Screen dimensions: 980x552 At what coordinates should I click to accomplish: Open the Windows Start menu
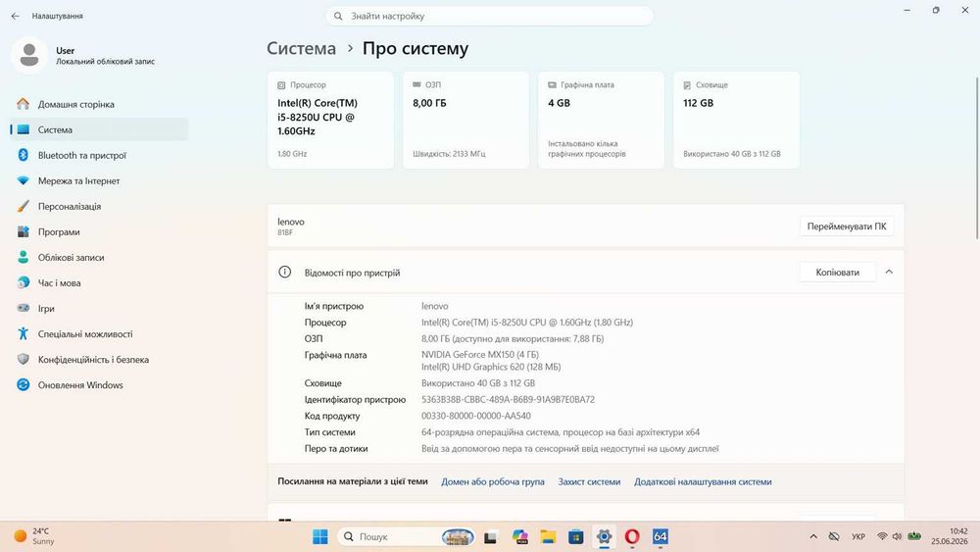[x=320, y=536]
